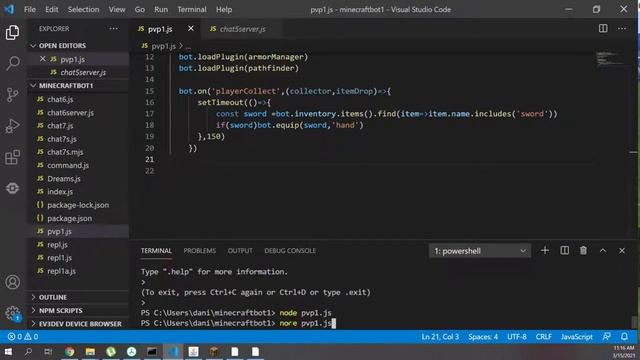Open Task View on the taskbar
The width and height of the screenshot is (640, 360).
[48, 351]
